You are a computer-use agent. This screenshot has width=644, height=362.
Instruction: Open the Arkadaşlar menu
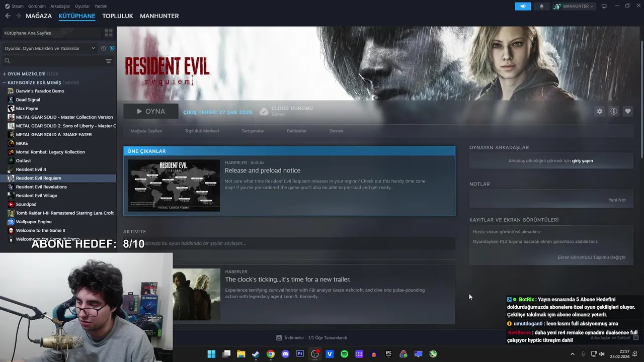[x=60, y=6]
